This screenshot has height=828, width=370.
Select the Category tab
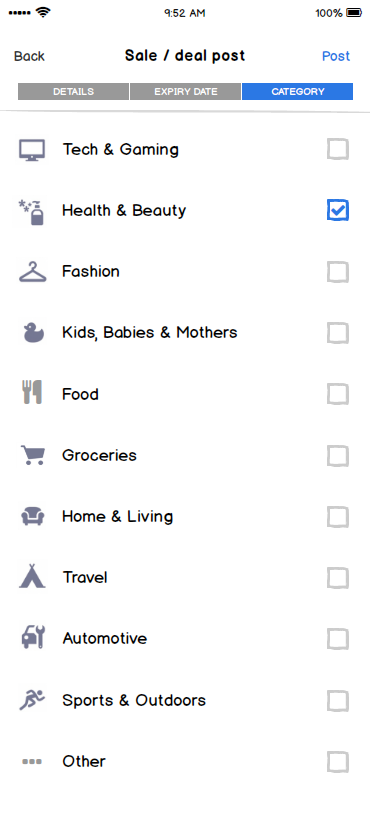(x=298, y=91)
